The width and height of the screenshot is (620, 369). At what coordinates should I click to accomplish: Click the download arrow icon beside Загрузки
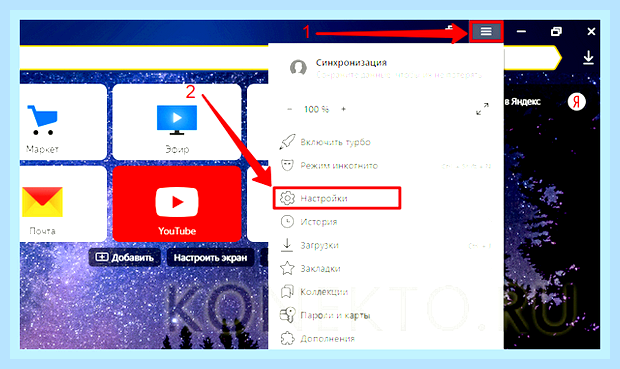click(x=287, y=245)
